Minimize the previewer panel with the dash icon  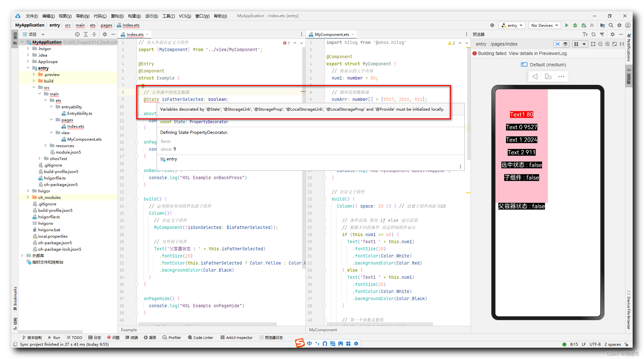coord(621,34)
